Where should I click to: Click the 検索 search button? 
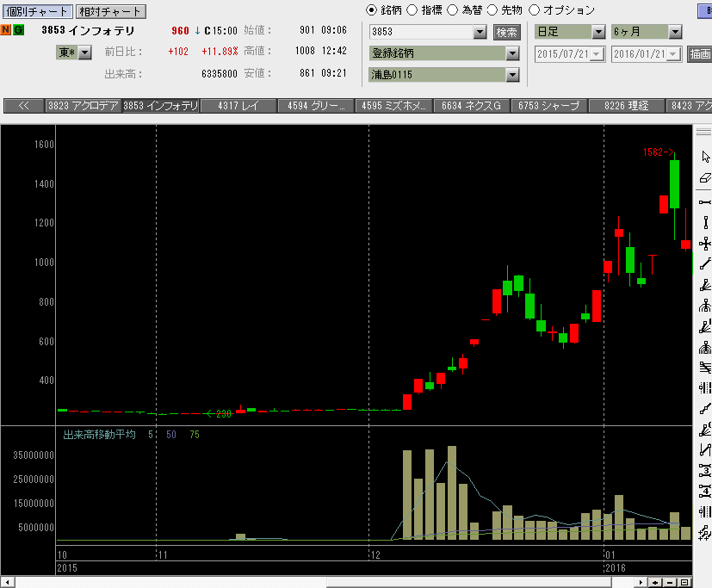(x=507, y=32)
